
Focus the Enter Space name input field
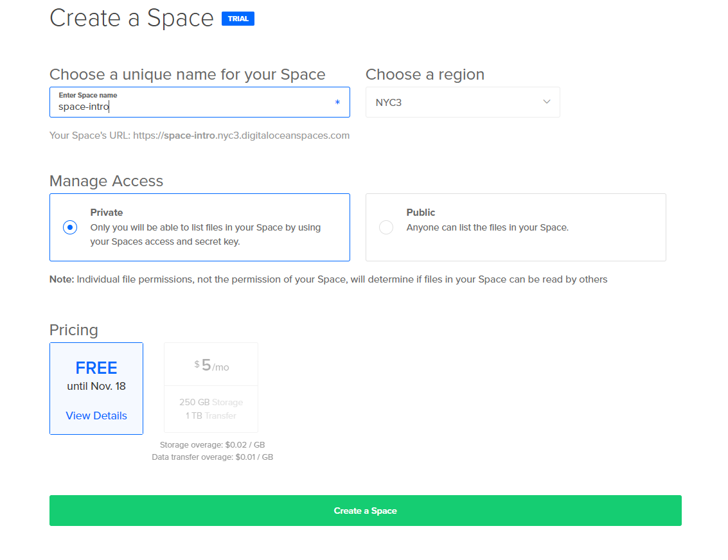[x=193, y=107]
